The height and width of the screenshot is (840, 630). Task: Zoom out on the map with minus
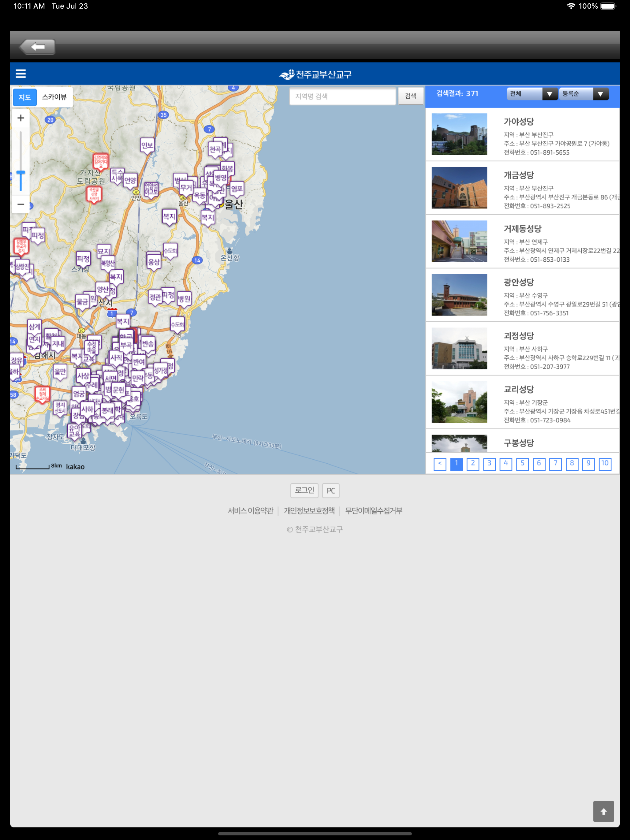click(x=21, y=204)
